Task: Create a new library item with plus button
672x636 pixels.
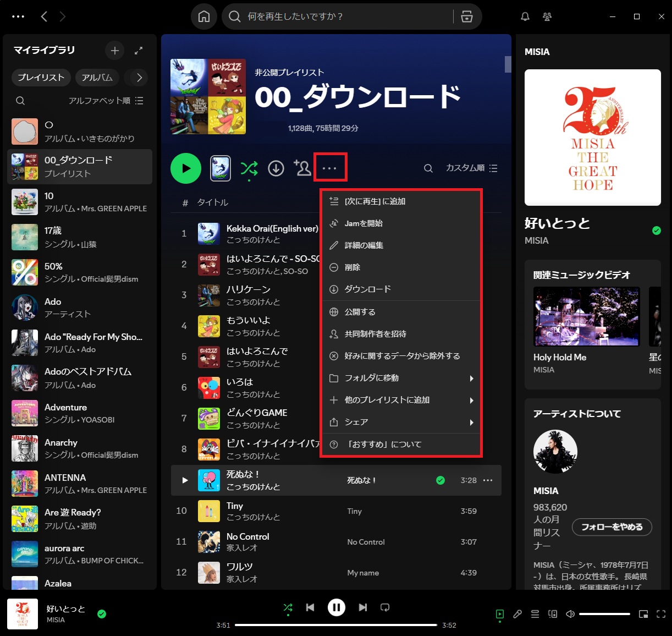Action: coord(114,51)
